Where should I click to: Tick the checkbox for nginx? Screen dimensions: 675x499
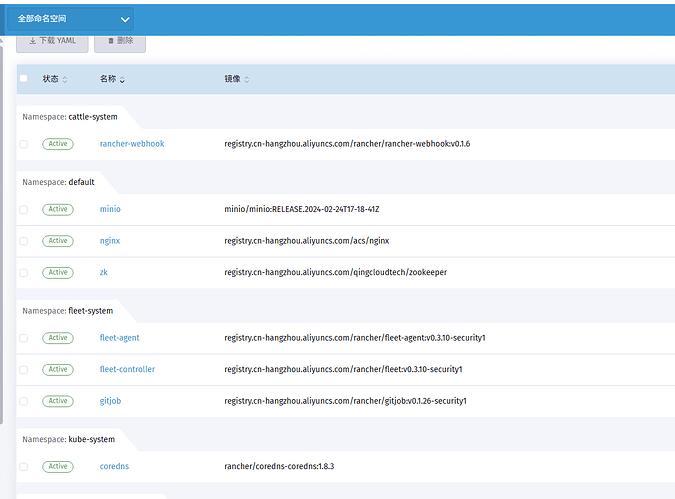[x=24, y=241]
